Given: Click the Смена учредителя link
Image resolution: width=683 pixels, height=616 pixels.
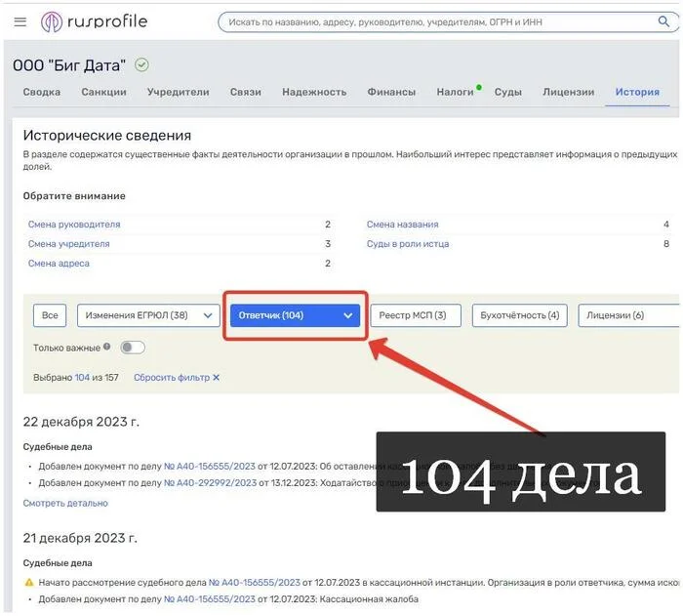Looking at the screenshot, I should pos(69,244).
